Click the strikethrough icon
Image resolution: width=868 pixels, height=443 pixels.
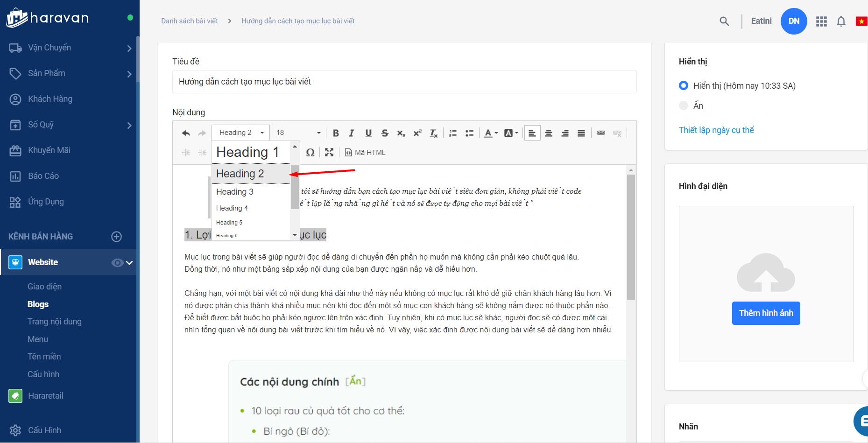pyautogui.click(x=385, y=133)
